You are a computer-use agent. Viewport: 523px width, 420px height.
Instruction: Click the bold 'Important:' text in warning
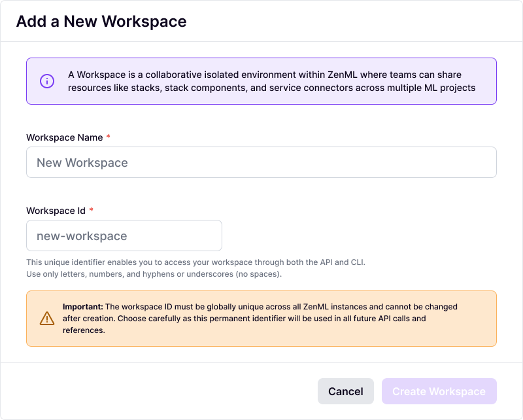click(82, 307)
